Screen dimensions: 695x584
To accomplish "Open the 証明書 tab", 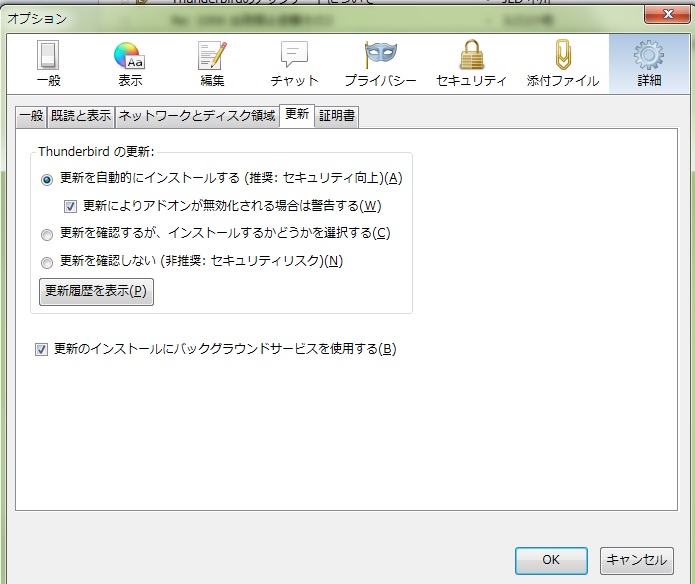I will coord(336,116).
